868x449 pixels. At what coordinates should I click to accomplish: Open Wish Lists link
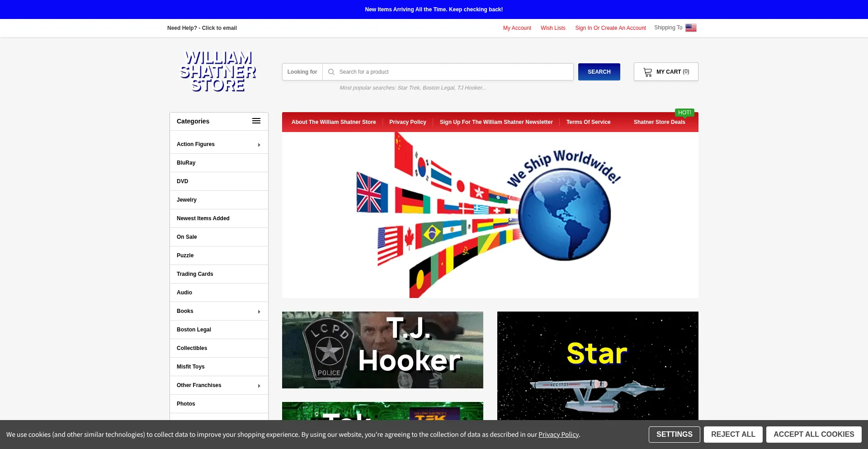tap(553, 28)
